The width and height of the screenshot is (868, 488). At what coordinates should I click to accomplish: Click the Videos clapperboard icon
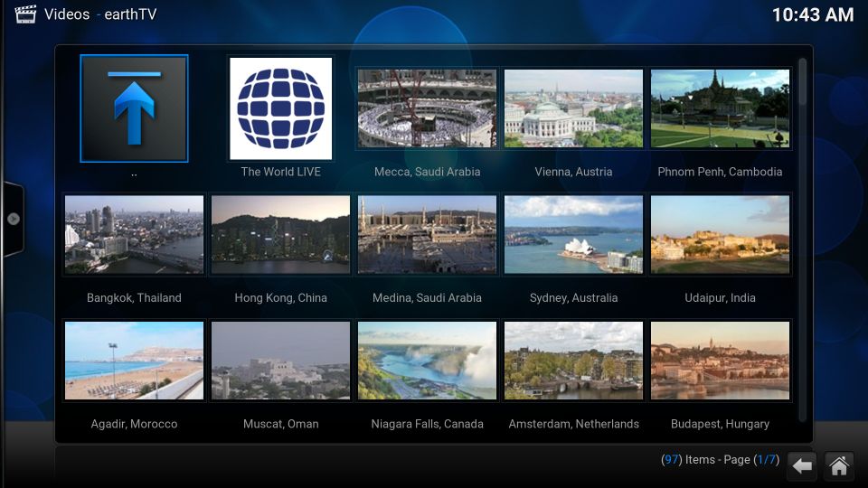point(25,14)
